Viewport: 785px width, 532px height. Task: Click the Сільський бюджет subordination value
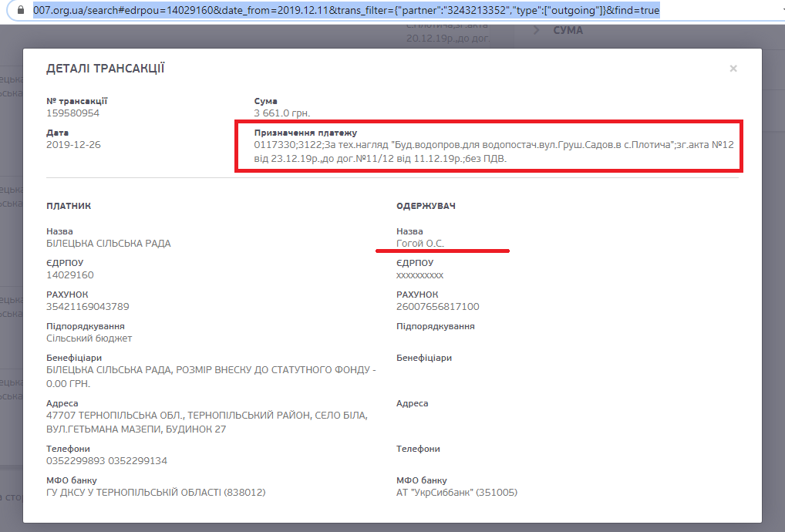[x=89, y=338]
